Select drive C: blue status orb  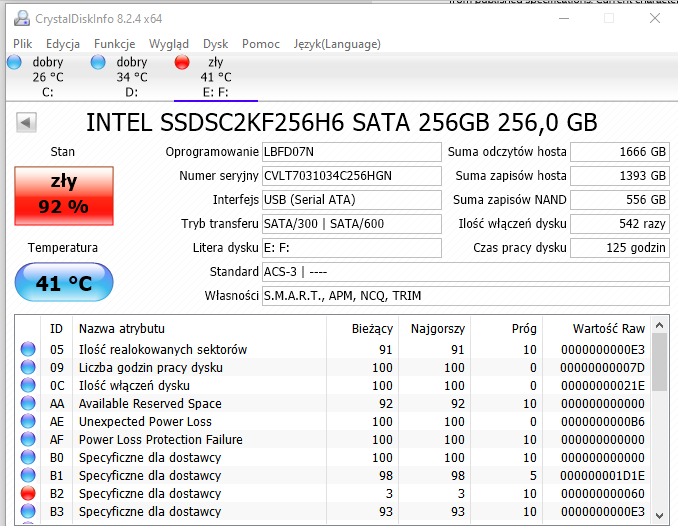point(14,62)
